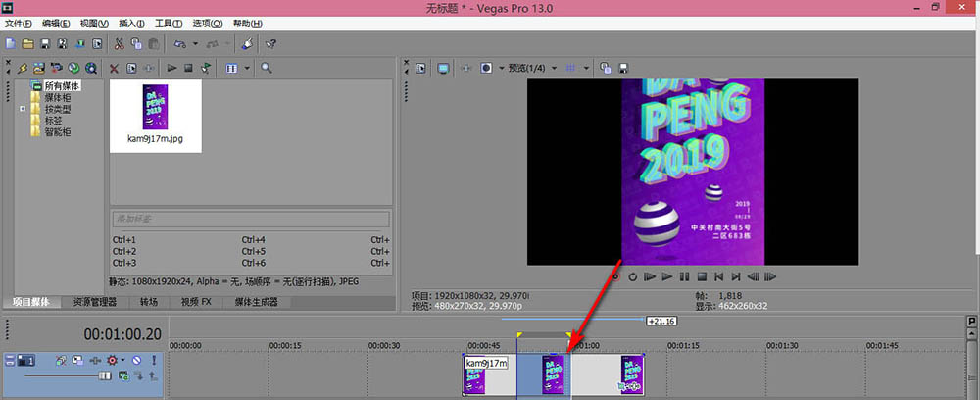This screenshot has width=980, height=400.
Task: Click Play From Start under preview
Action: pyautogui.click(x=650, y=276)
